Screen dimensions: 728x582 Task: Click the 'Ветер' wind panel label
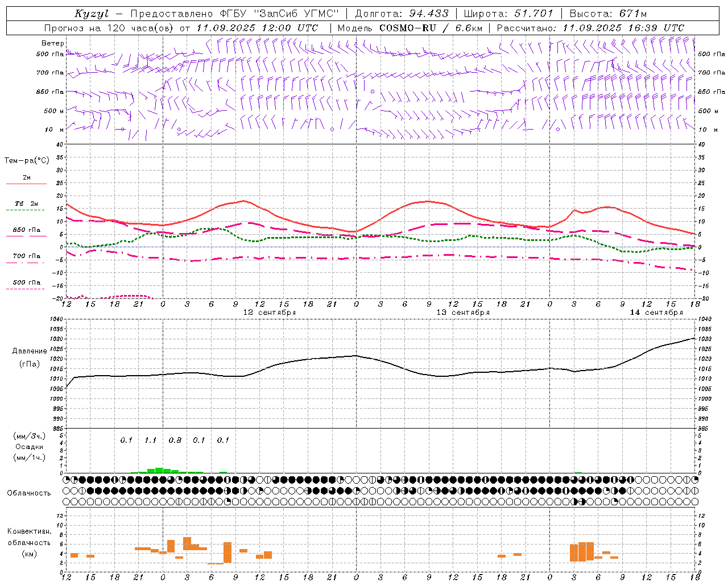click(x=53, y=43)
